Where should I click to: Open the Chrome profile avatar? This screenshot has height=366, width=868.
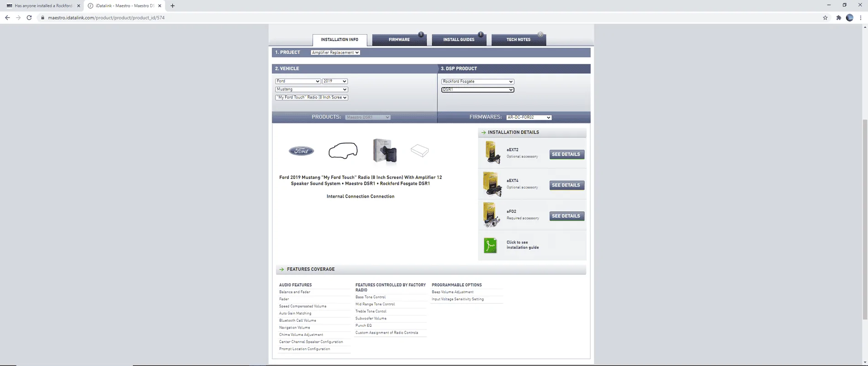pos(850,18)
